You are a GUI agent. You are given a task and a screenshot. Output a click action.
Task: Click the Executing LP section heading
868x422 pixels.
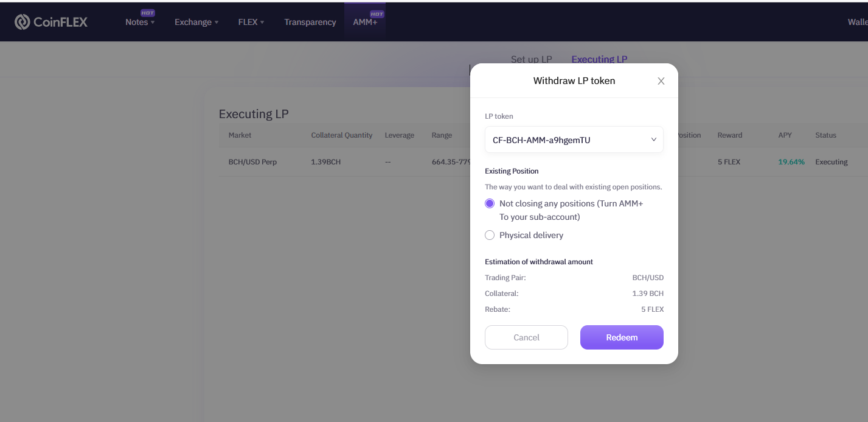[x=254, y=114]
